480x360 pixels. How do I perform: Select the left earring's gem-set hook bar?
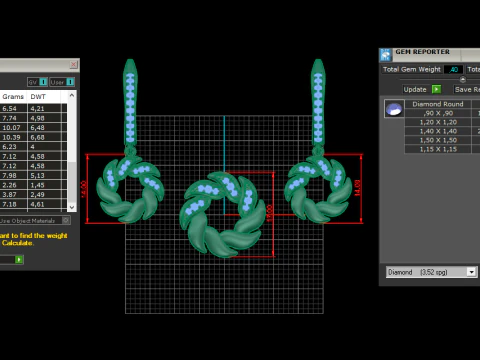click(130, 102)
